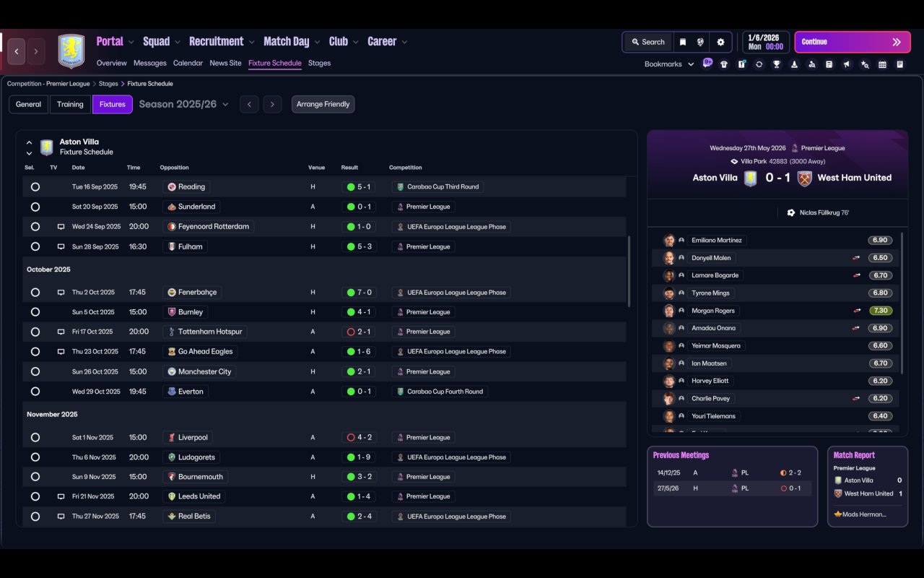Open the 14/12/25 previous meeting row
924x578 pixels.
pos(732,473)
